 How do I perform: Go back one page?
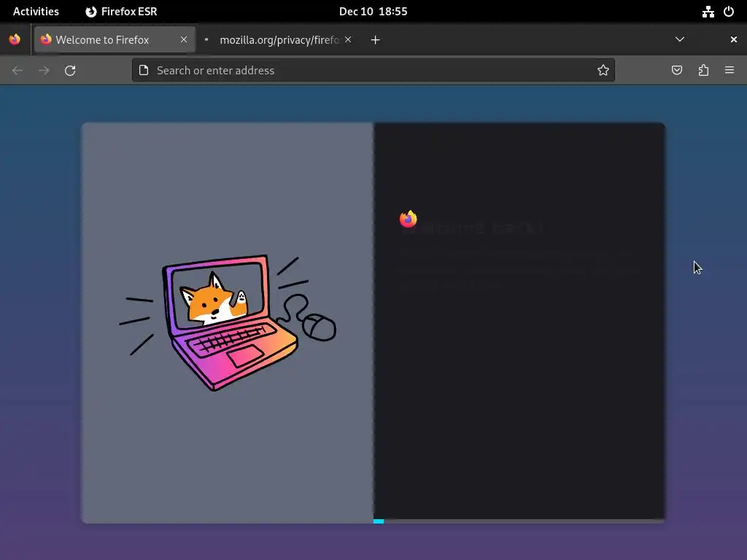click(18, 71)
